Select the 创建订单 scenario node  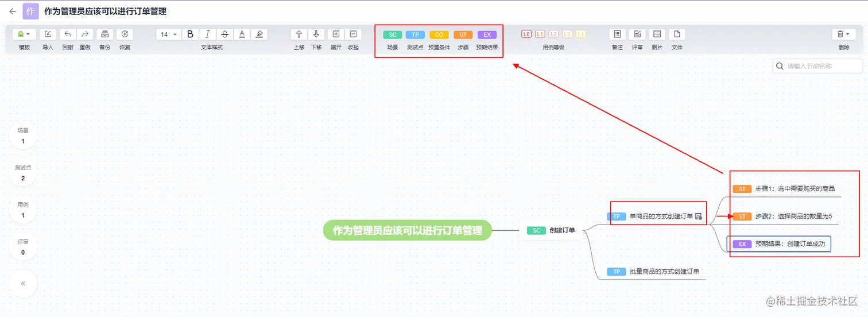coord(551,230)
